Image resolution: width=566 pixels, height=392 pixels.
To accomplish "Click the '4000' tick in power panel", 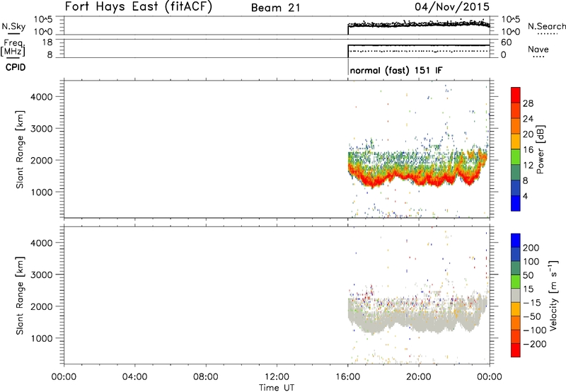I will [x=42, y=97].
